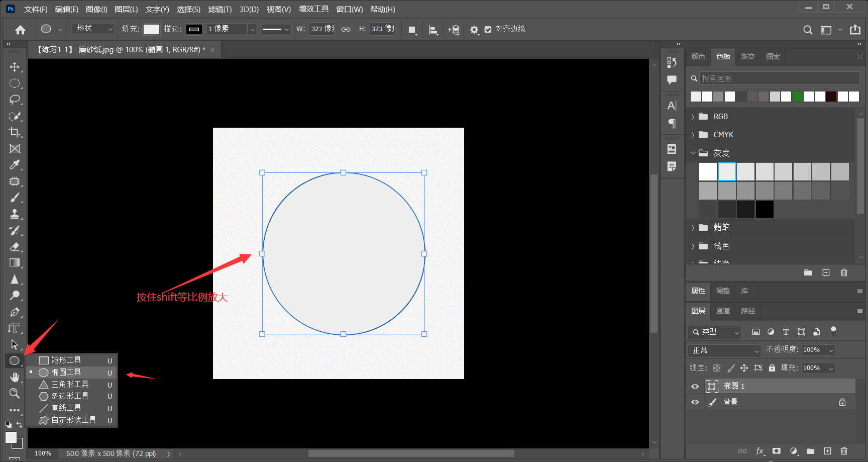
Task: Select the Path Selection tool
Action: (15, 344)
